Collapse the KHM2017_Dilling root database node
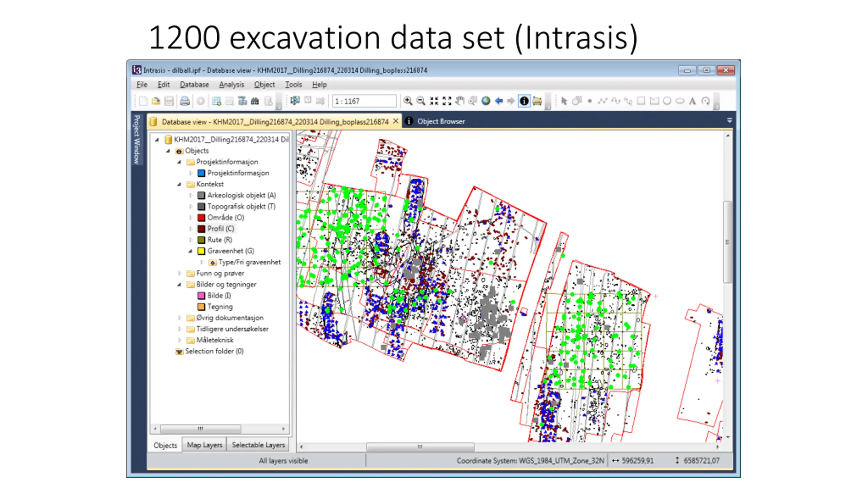 click(157, 140)
